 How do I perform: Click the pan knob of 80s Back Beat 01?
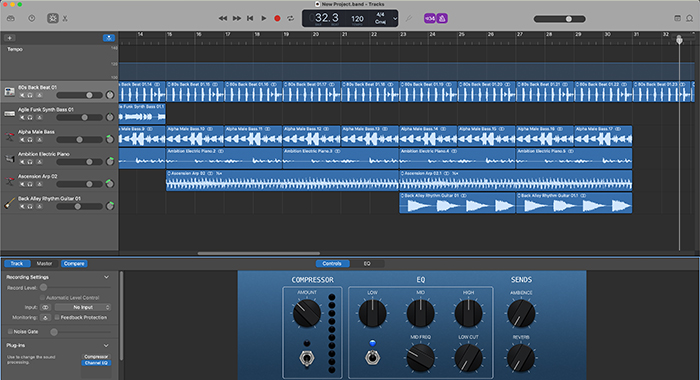110,95
